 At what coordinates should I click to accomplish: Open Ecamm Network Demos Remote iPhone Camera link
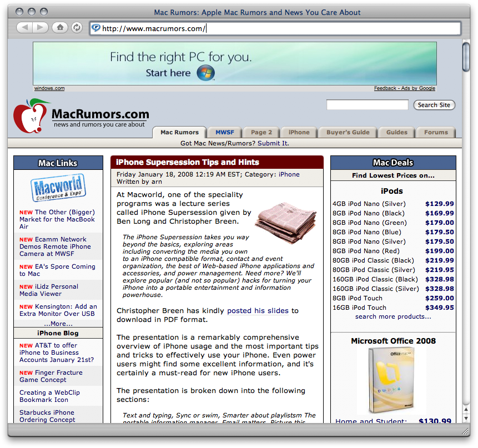click(55, 246)
